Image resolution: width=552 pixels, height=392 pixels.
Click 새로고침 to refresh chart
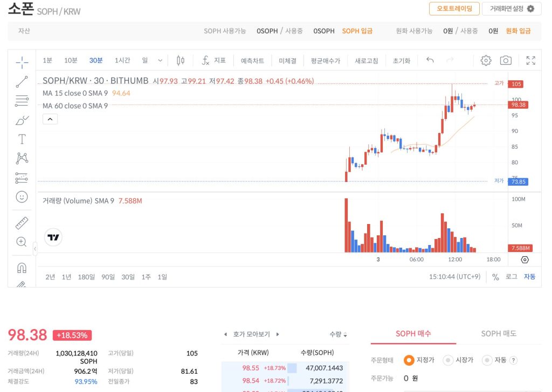(367, 60)
